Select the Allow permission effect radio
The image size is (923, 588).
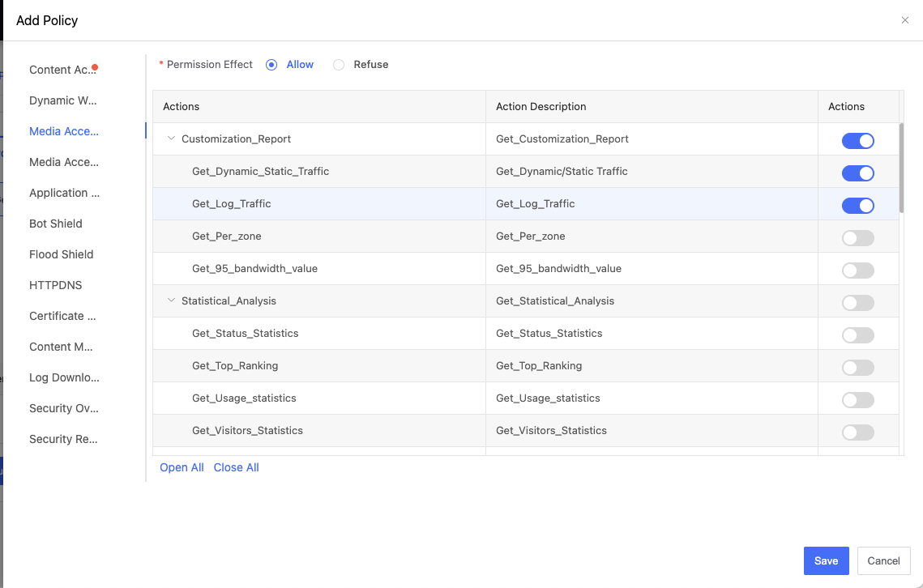click(271, 65)
